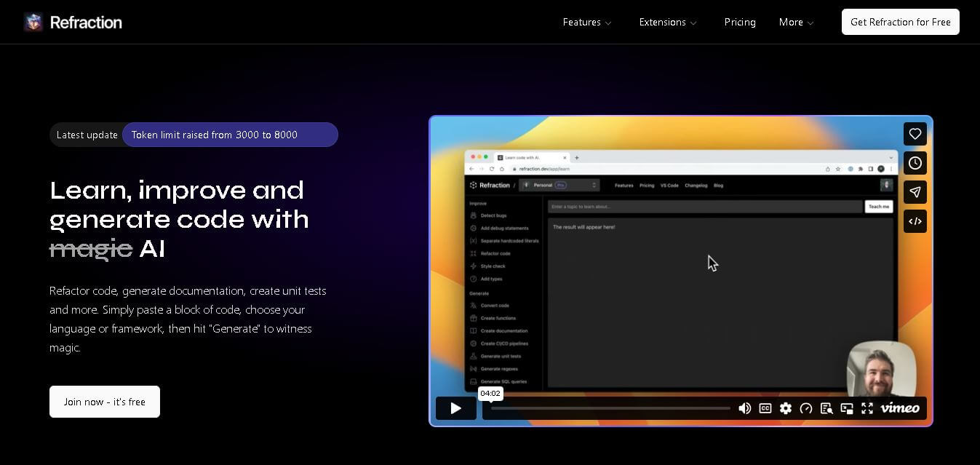Image resolution: width=980 pixels, height=465 pixels.
Task: Change playback speed gauge icon
Action: click(806, 408)
